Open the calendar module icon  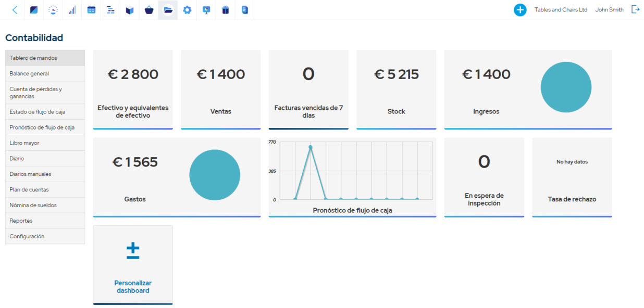click(91, 9)
